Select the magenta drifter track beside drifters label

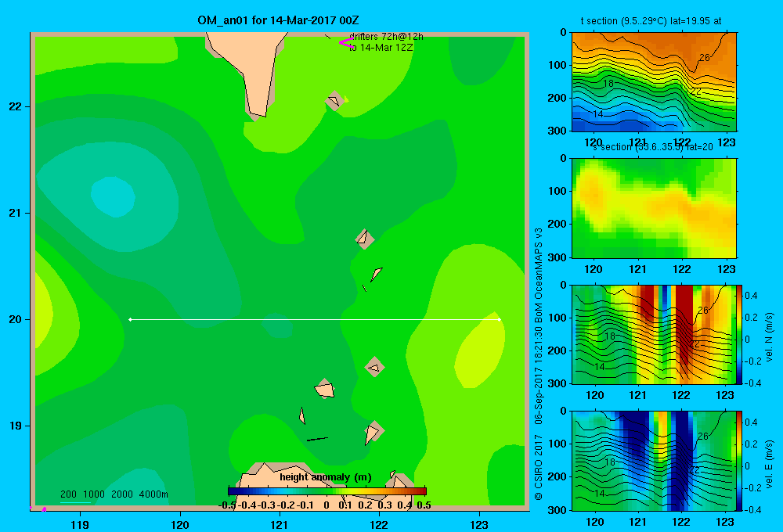345,43
